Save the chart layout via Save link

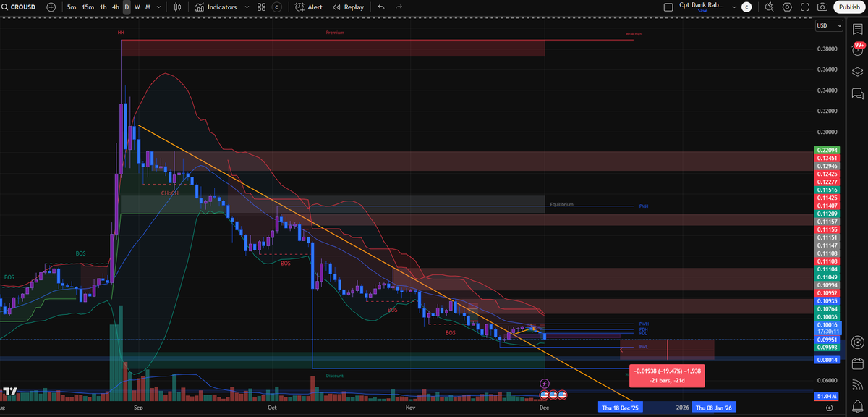pyautogui.click(x=702, y=11)
